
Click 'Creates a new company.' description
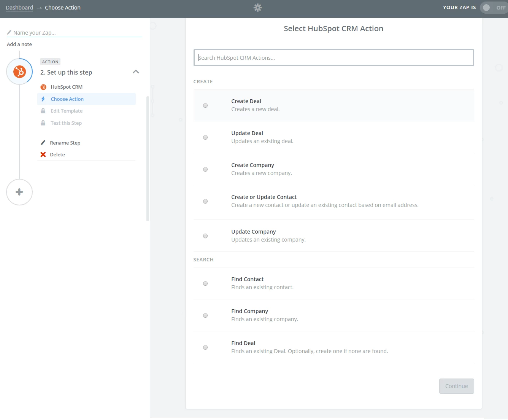point(262,173)
